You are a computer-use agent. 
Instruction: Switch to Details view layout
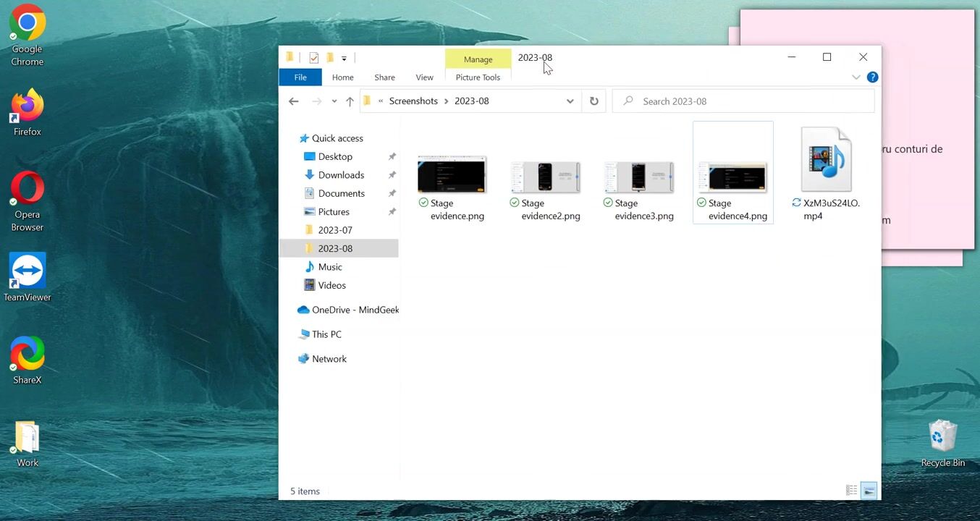click(851, 491)
